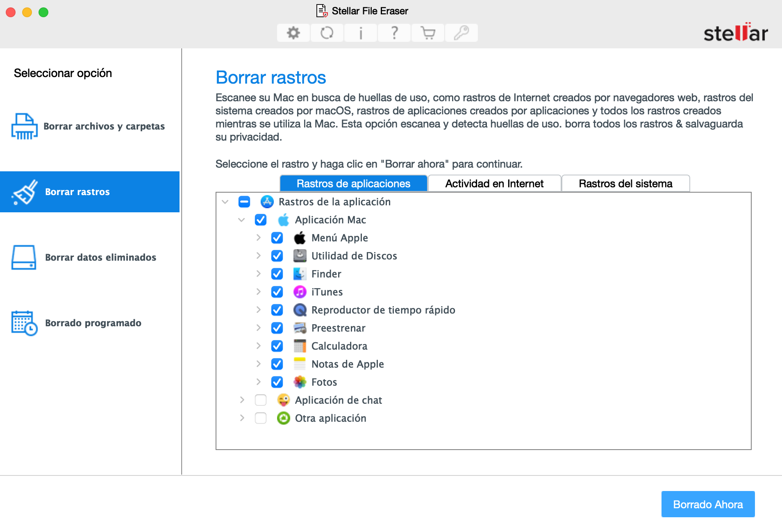
Task: Toggle the Rastros de la aplicación root checkbox
Action: [x=244, y=202]
